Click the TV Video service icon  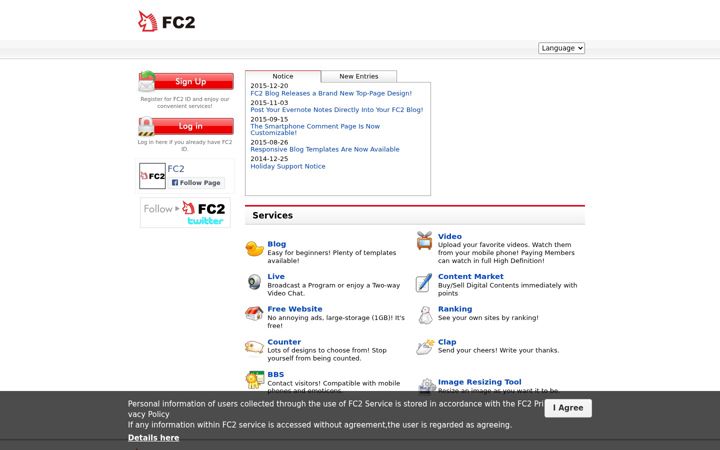(x=424, y=241)
